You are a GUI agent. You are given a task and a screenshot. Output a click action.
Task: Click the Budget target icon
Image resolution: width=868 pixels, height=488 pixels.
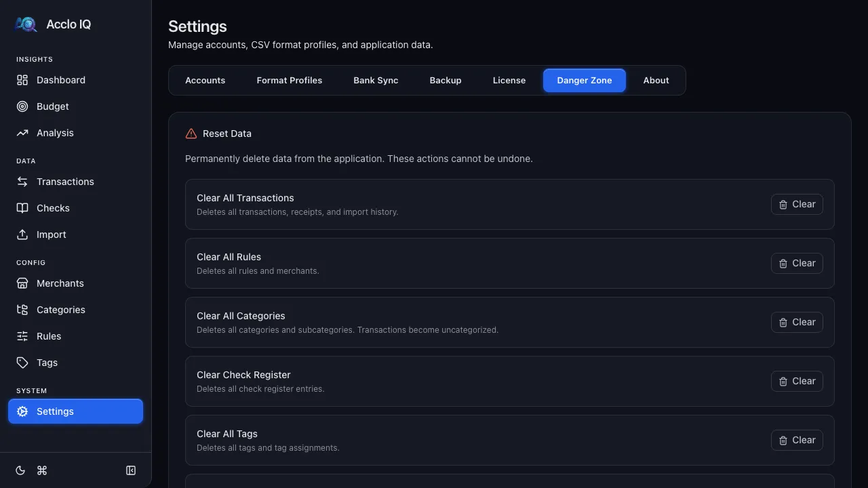[22, 106]
